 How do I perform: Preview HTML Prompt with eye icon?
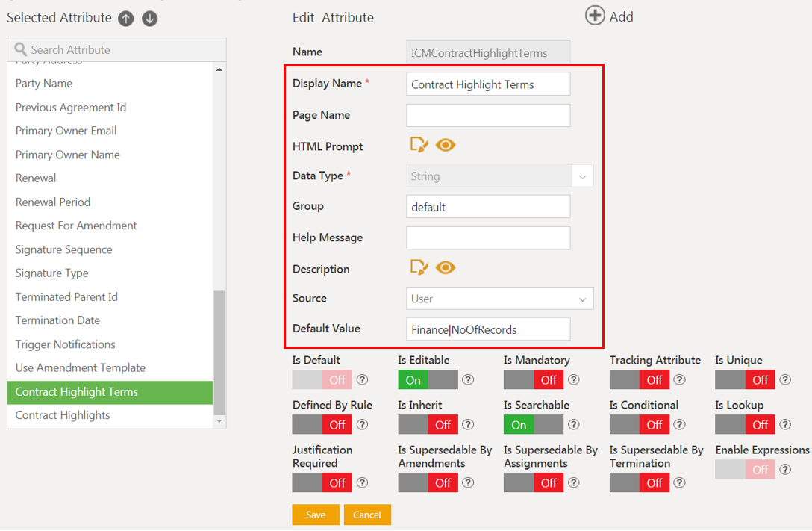(x=446, y=145)
